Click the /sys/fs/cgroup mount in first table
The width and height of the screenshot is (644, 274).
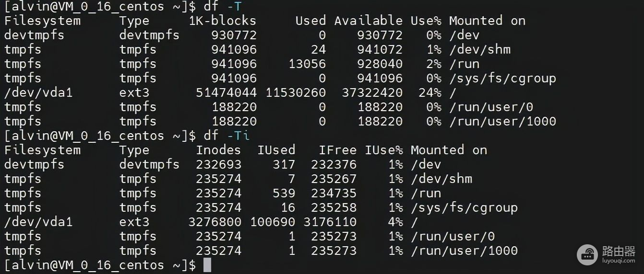pyautogui.click(x=502, y=78)
